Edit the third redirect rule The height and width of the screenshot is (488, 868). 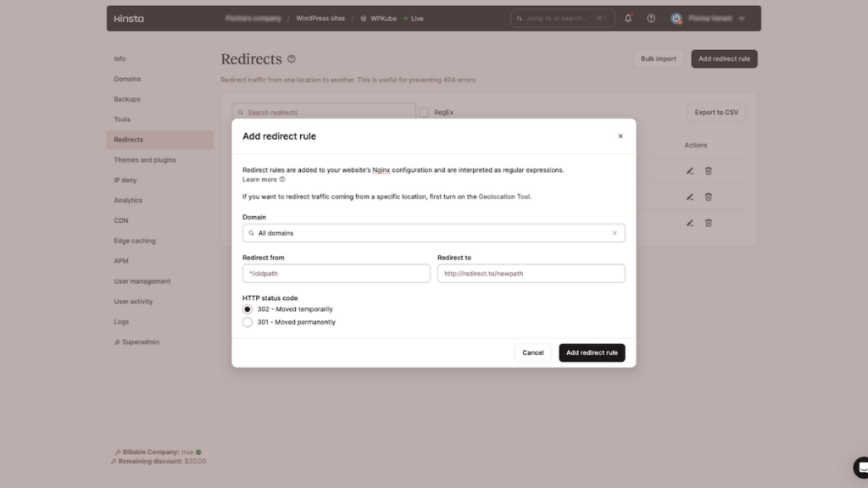690,223
